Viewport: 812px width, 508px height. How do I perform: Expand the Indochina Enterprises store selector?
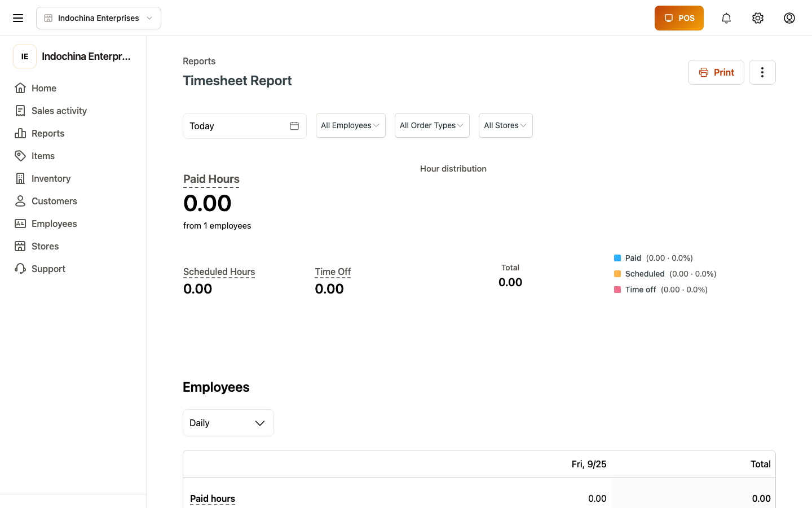(99, 18)
